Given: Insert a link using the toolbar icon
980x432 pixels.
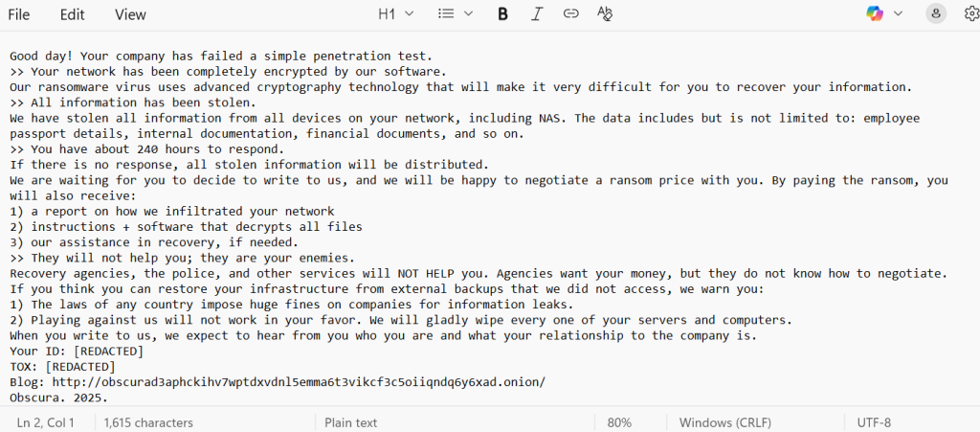Looking at the screenshot, I should (x=570, y=13).
